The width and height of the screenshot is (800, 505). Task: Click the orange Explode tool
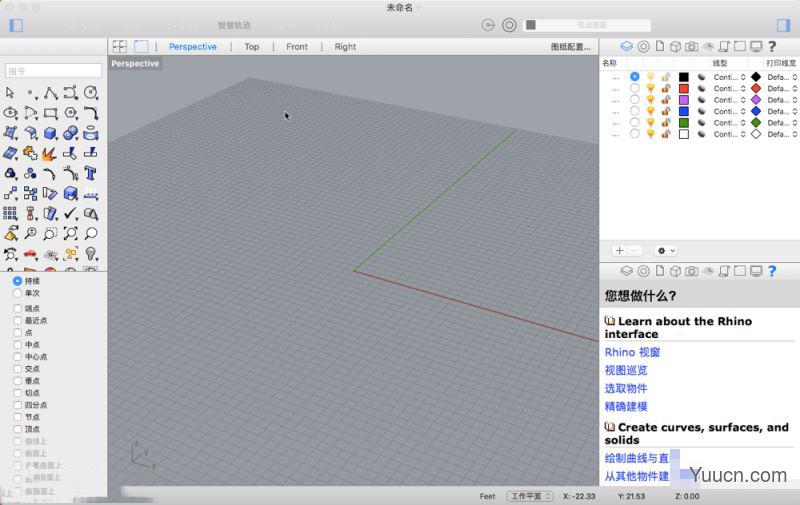tap(49, 153)
